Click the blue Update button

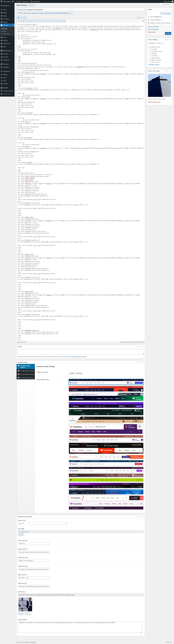tap(168, 33)
